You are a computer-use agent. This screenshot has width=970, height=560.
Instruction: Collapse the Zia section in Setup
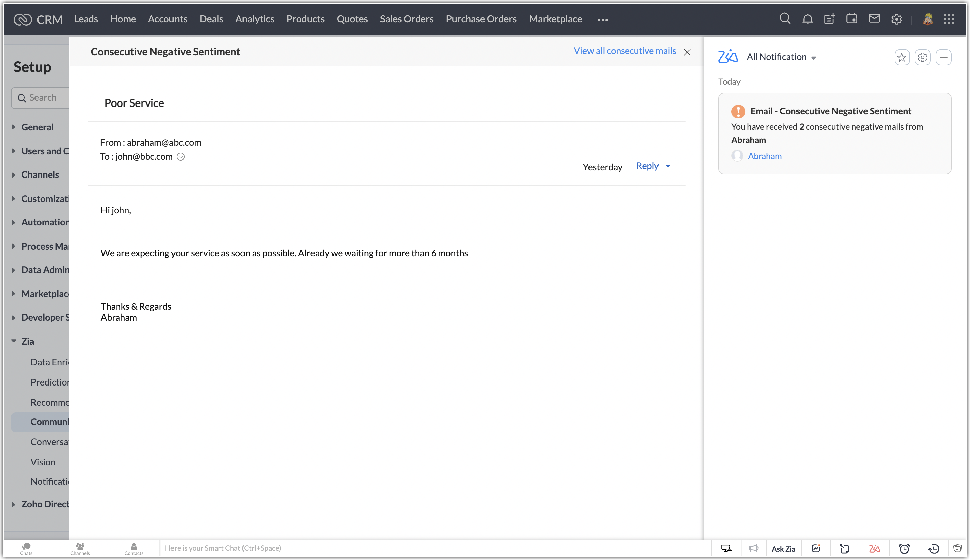point(14,341)
